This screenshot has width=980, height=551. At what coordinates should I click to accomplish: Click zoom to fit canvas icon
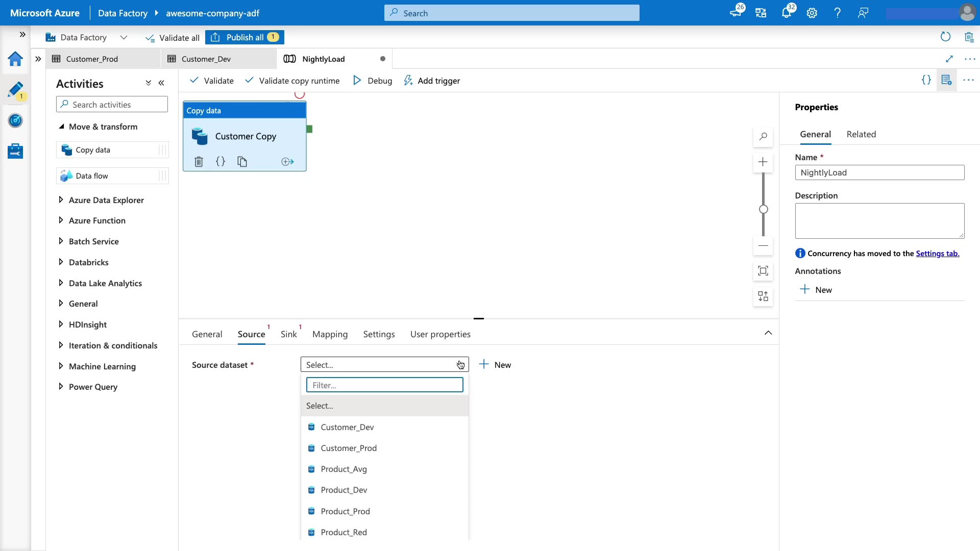coord(763,271)
